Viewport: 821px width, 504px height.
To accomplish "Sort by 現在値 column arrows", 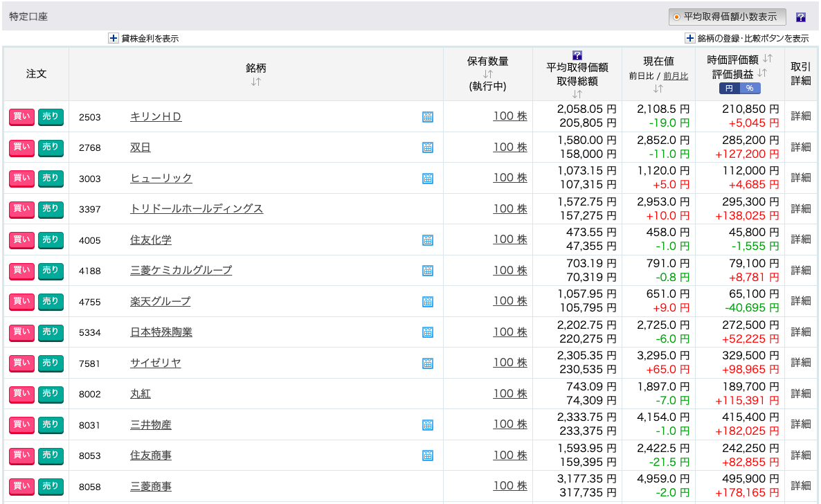I will pos(658,89).
